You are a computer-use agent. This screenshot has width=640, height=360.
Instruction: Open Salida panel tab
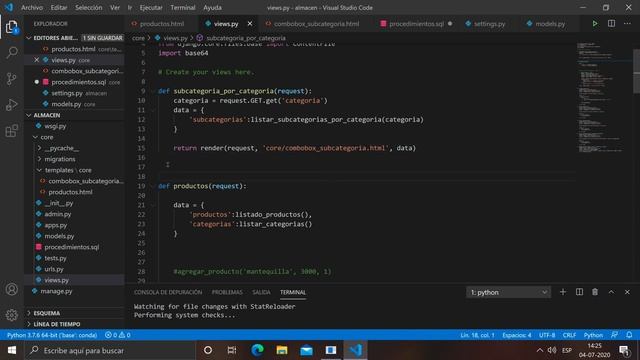click(x=261, y=292)
